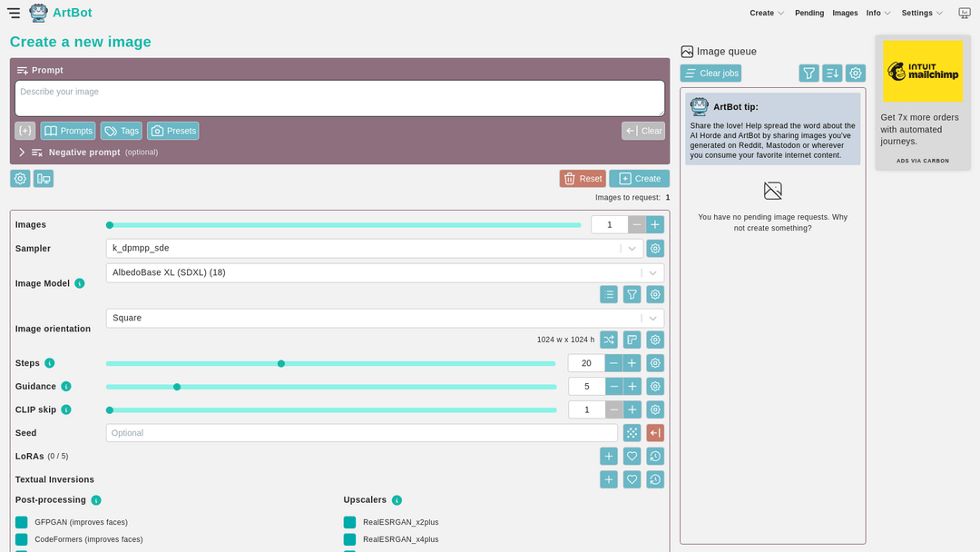Image resolution: width=980 pixels, height=552 pixels.
Task: Open the image model list icon
Action: pos(609,294)
